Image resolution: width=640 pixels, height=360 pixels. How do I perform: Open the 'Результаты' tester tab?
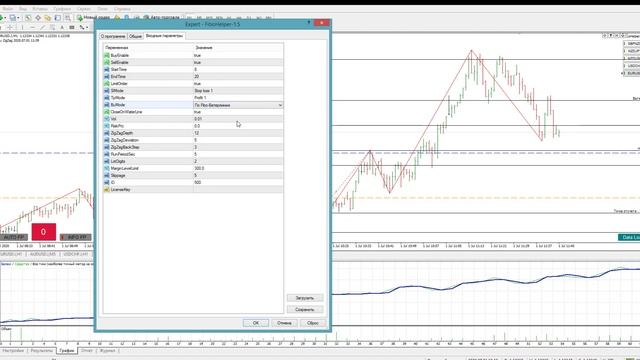click(x=42, y=351)
